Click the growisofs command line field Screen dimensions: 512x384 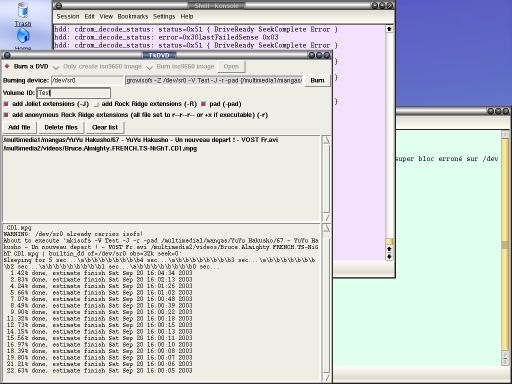(214, 80)
